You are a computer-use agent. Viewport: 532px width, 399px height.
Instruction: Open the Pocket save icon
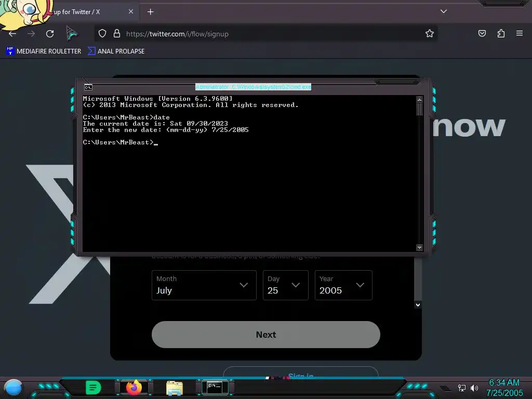point(482,33)
